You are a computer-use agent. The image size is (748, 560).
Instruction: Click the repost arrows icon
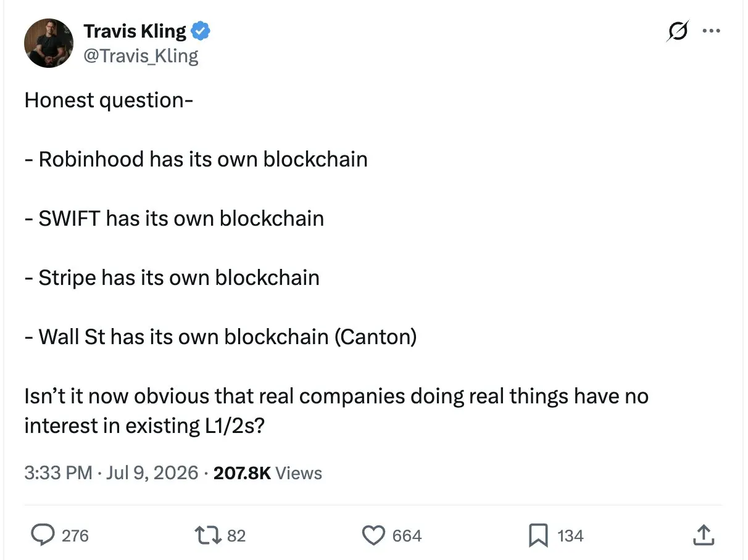tap(209, 535)
